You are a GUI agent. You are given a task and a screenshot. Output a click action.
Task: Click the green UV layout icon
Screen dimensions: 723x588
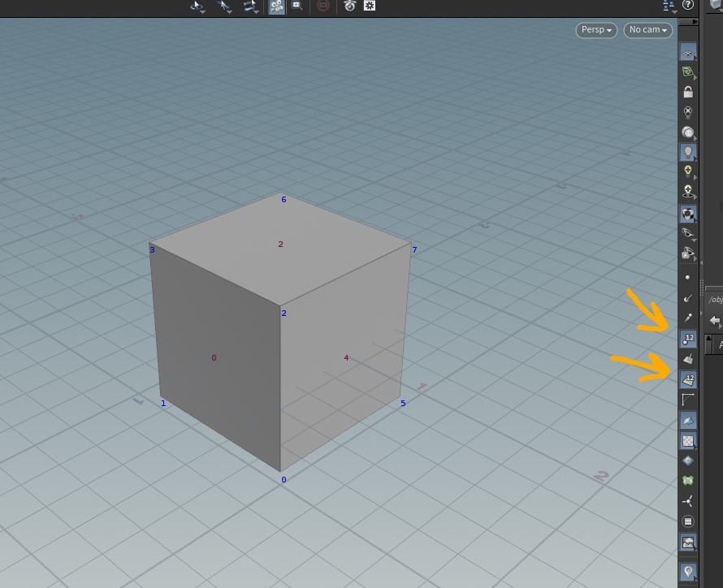[x=688, y=481]
